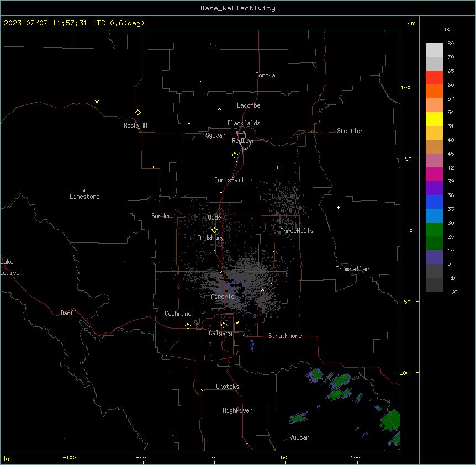The height and width of the screenshot is (465, 476).
Task: Click the white plus marker north of Drumheller
Action: (338, 207)
